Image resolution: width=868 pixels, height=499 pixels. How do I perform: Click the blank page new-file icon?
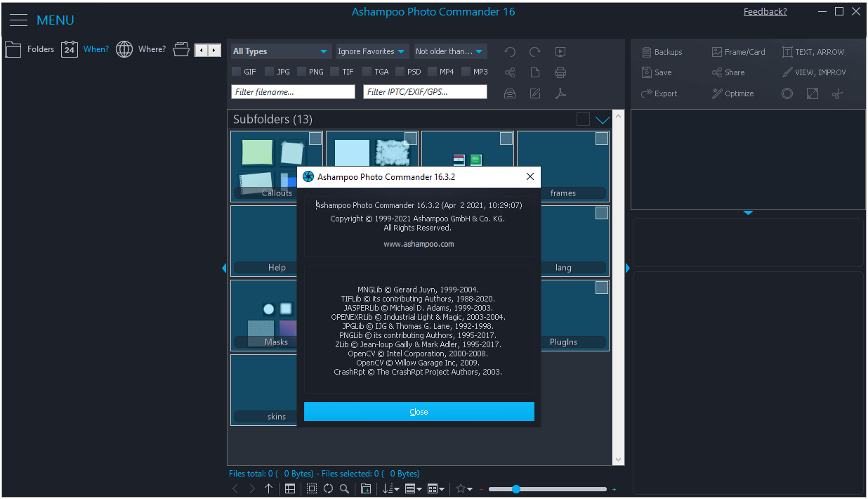[x=535, y=72]
